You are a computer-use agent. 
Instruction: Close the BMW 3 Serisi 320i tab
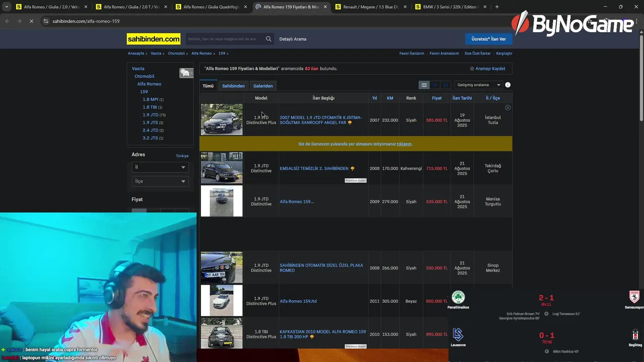coord(485,7)
